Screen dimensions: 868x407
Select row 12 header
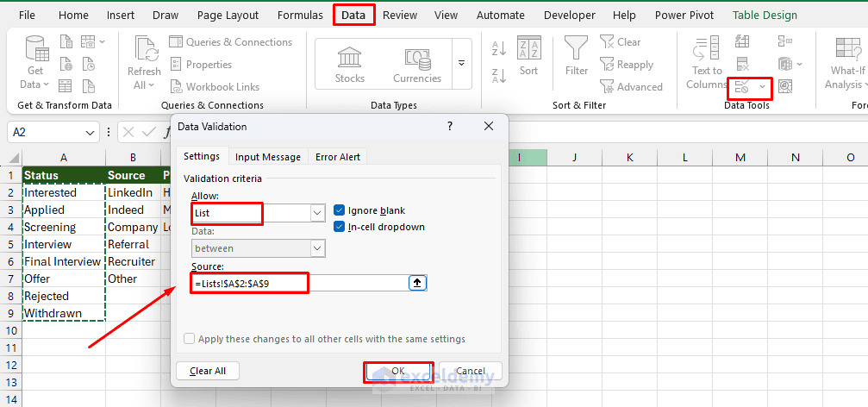(11, 365)
